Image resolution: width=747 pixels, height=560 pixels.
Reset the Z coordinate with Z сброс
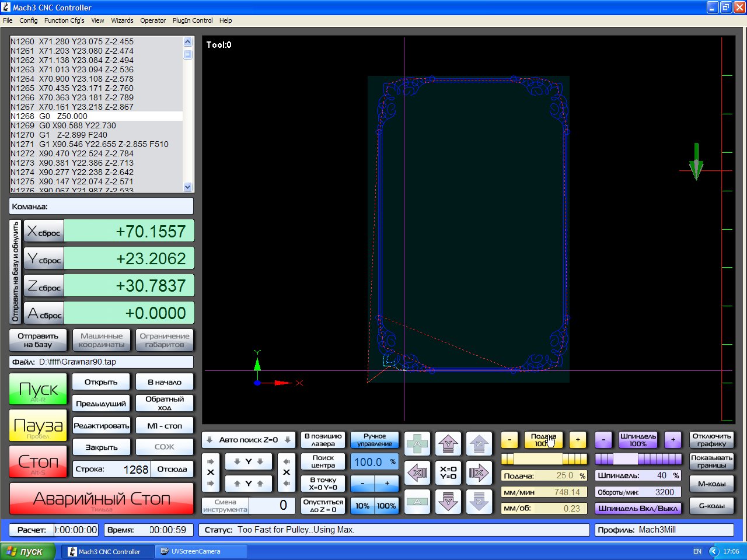[x=44, y=286]
